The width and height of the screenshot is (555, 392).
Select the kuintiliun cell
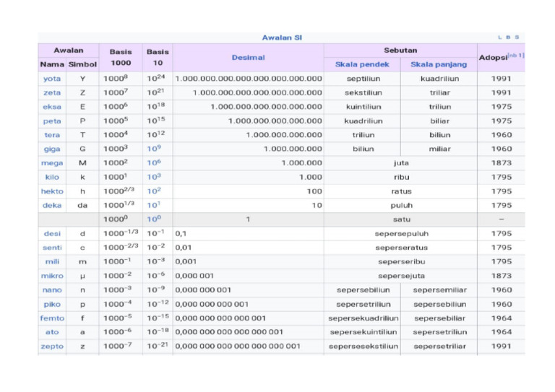pyautogui.click(x=363, y=107)
